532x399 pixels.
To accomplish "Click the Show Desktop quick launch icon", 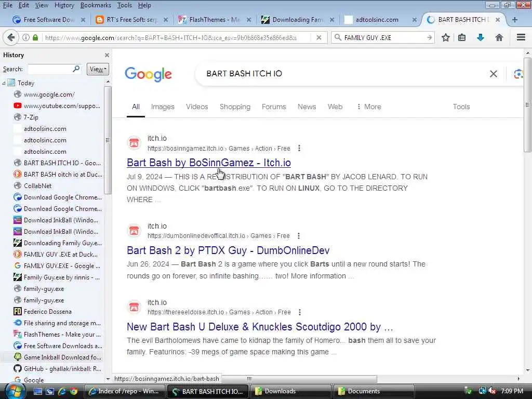I will (x=37, y=391).
